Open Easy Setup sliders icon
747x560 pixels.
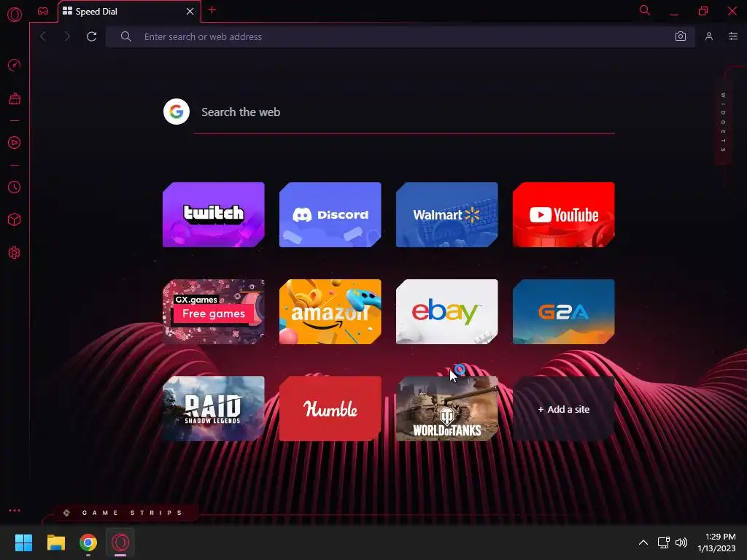coord(733,36)
